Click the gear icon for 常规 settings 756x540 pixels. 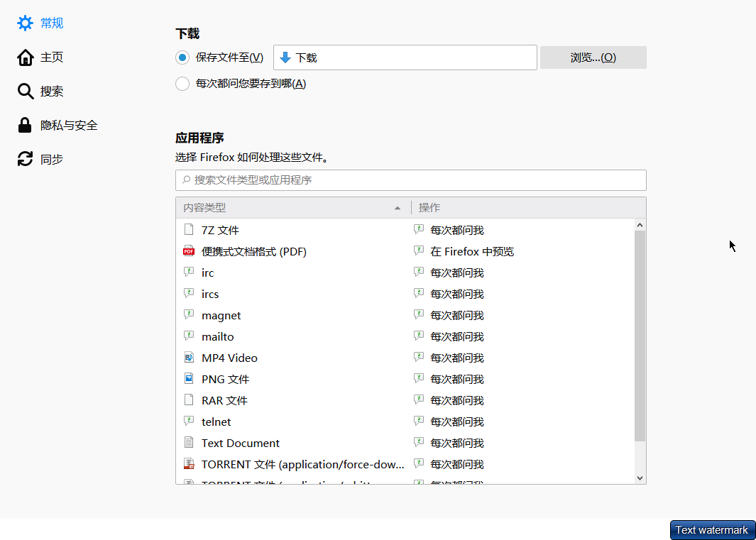26,23
